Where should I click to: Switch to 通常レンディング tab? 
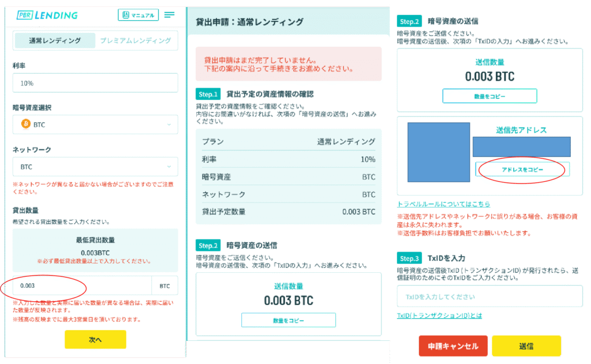(x=55, y=40)
